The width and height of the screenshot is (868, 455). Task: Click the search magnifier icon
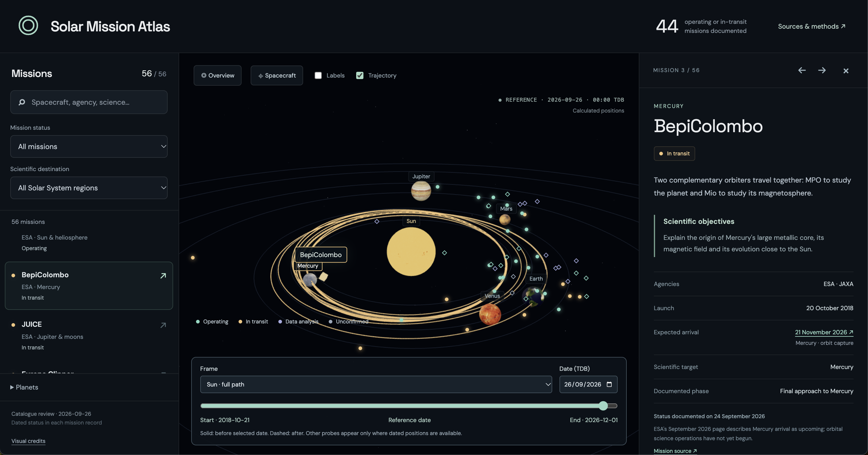point(22,102)
